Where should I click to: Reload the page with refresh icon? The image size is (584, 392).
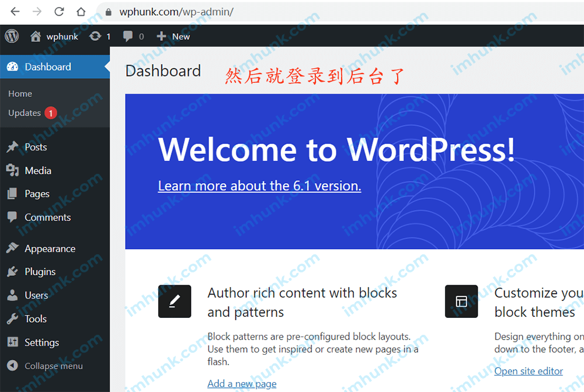(x=59, y=12)
